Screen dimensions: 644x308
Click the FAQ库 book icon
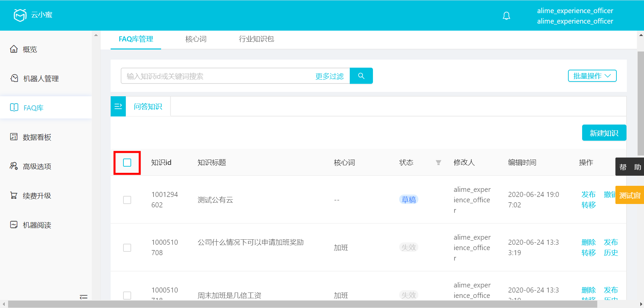tap(14, 107)
